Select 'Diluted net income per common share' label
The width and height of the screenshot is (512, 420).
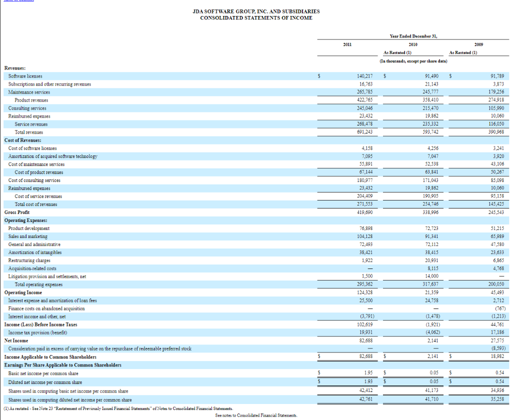point(45,382)
